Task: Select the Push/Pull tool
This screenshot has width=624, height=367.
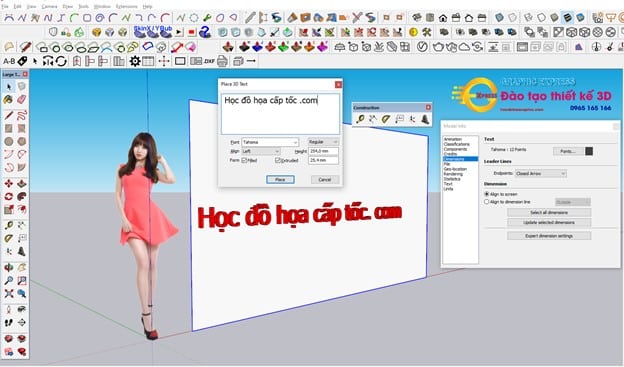Action: (x=22, y=184)
